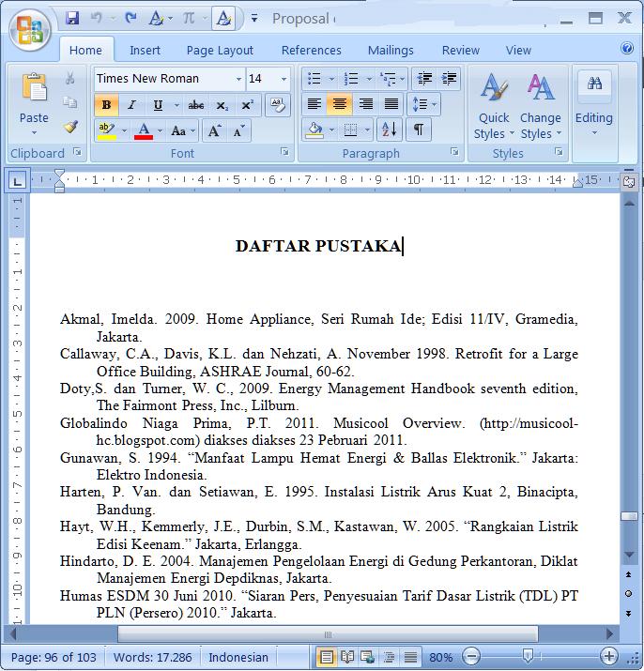Click the Page: 96 of 103 indicator
This screenshot has height=671, width=644.
click(x=54, y=657)
